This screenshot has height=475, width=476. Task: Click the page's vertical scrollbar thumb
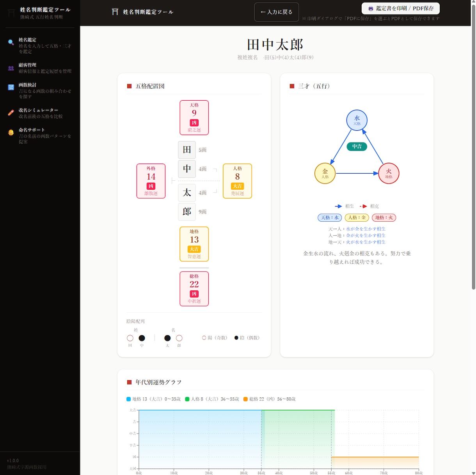474,146
